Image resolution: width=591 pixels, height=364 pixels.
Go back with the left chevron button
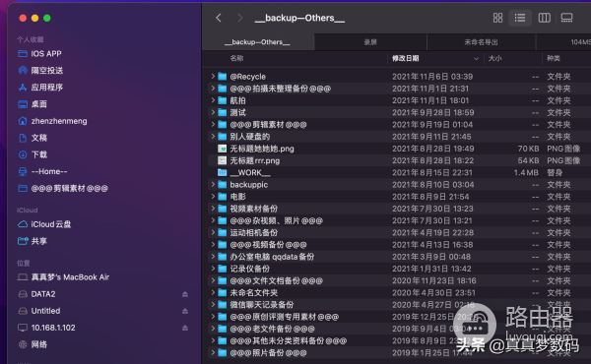(x=219, y=18)
